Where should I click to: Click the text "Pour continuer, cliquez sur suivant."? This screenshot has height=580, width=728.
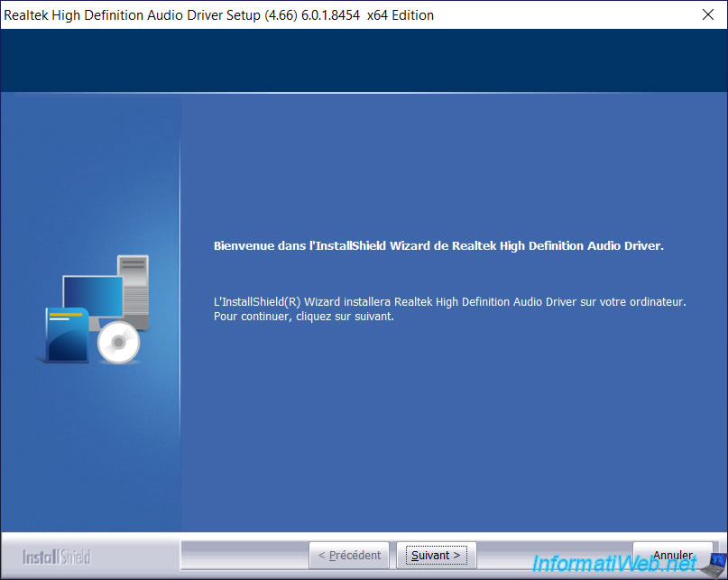click(304, 317)
